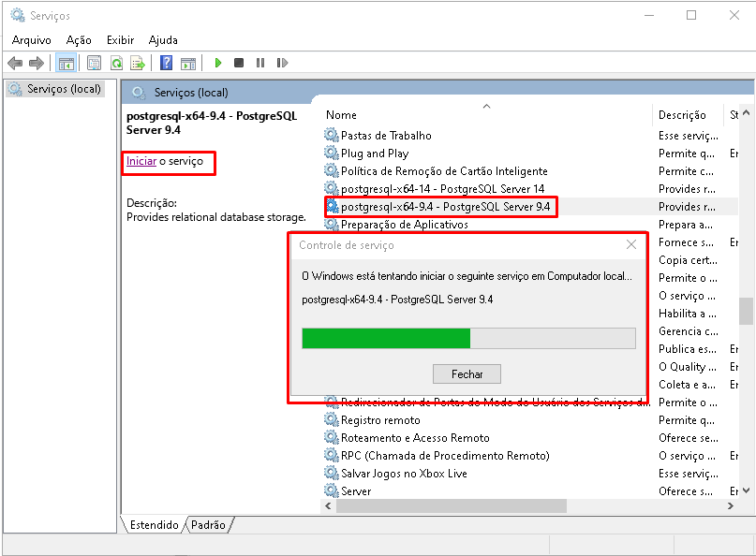Click the Restart Service toolbar icon

point(282,63)
